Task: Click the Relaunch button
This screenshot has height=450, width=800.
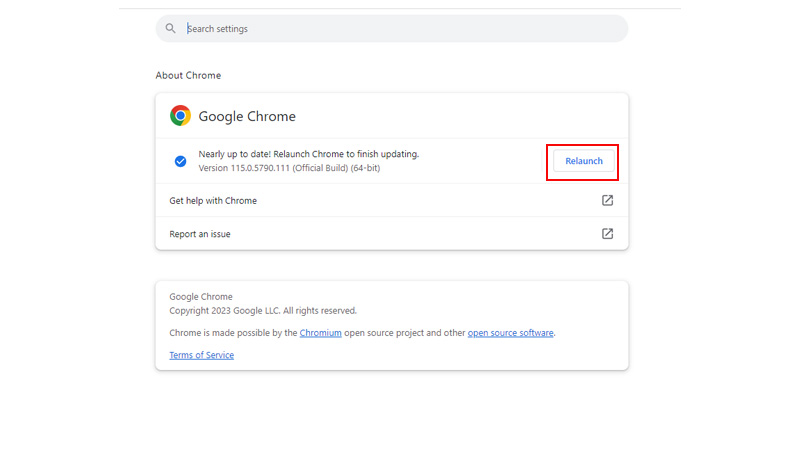Action: pyautogui.click(x=584, y=161)
